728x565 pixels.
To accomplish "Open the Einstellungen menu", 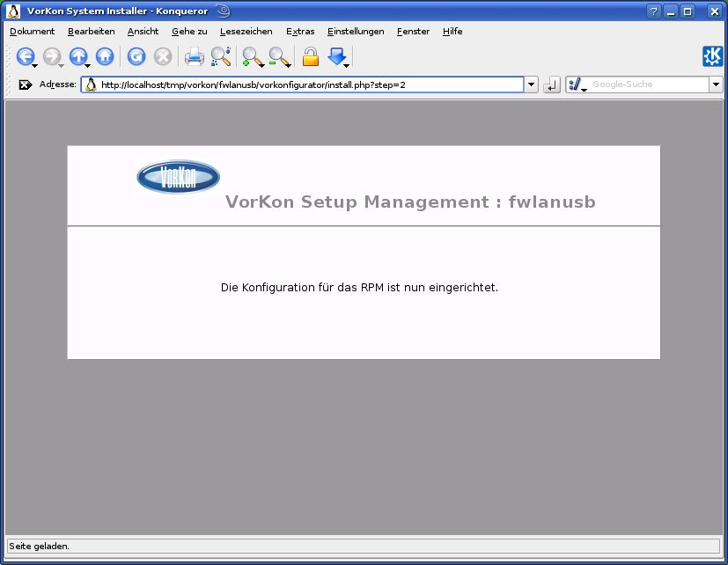I will click(x=356, y=32).
